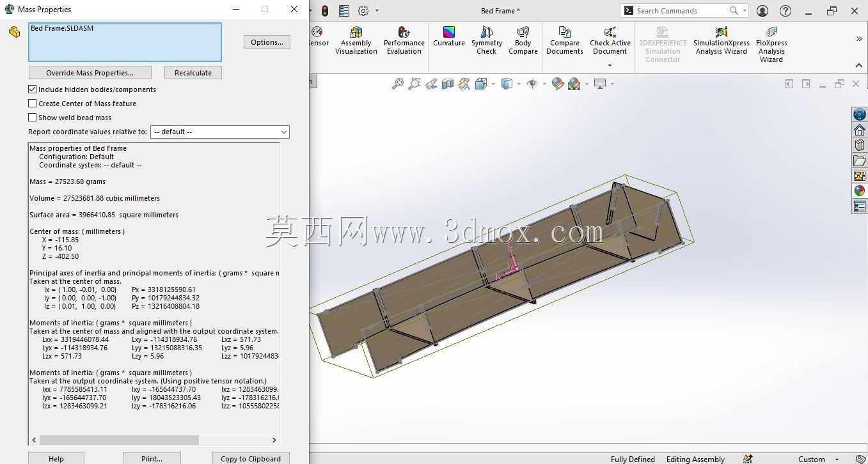The height and width of the screenshot is (464, 868).
Task: Open the Options gear dropdown arrow
Action: point(377,11)
